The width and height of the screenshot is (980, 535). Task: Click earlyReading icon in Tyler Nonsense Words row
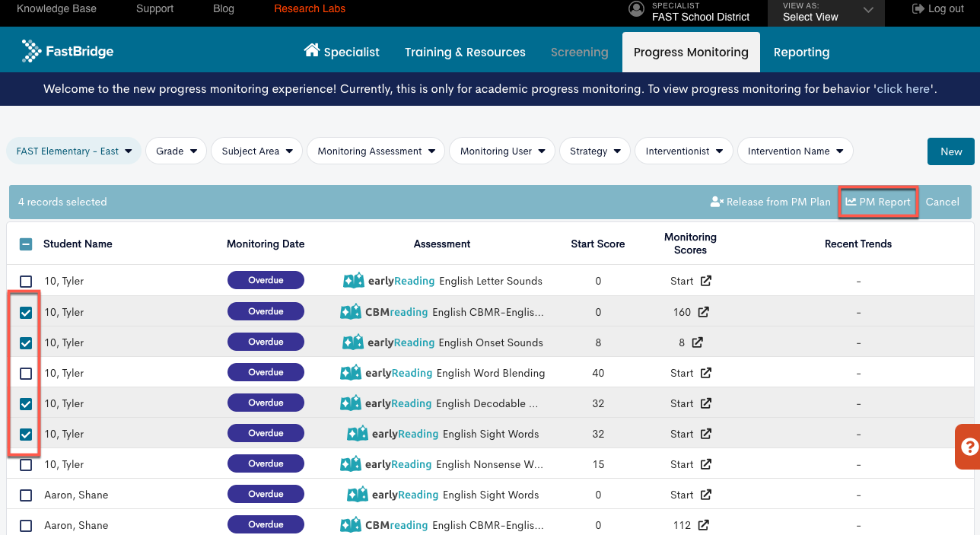[351, 464]
